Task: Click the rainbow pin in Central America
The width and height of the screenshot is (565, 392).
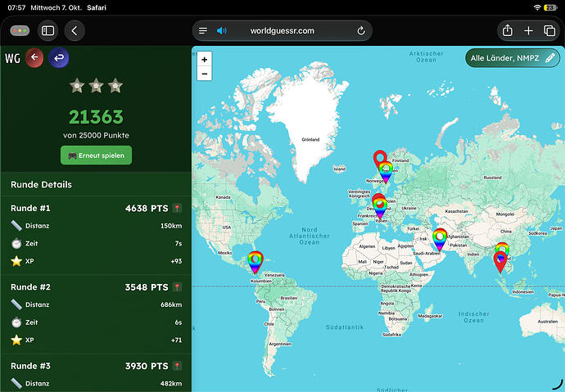Action: click(255, 262)
